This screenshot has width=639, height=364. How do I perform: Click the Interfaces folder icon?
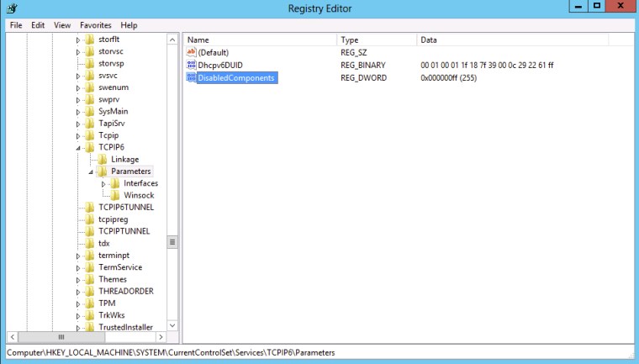point(115,183)
